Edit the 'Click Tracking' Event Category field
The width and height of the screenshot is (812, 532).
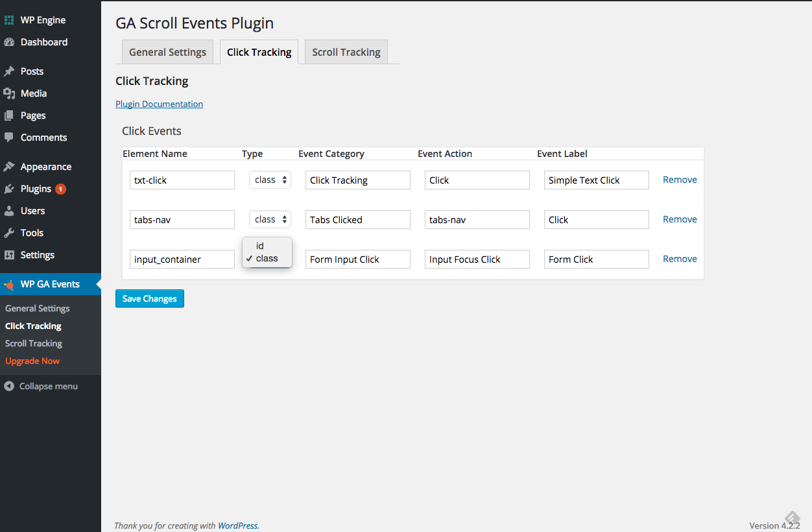358,180
